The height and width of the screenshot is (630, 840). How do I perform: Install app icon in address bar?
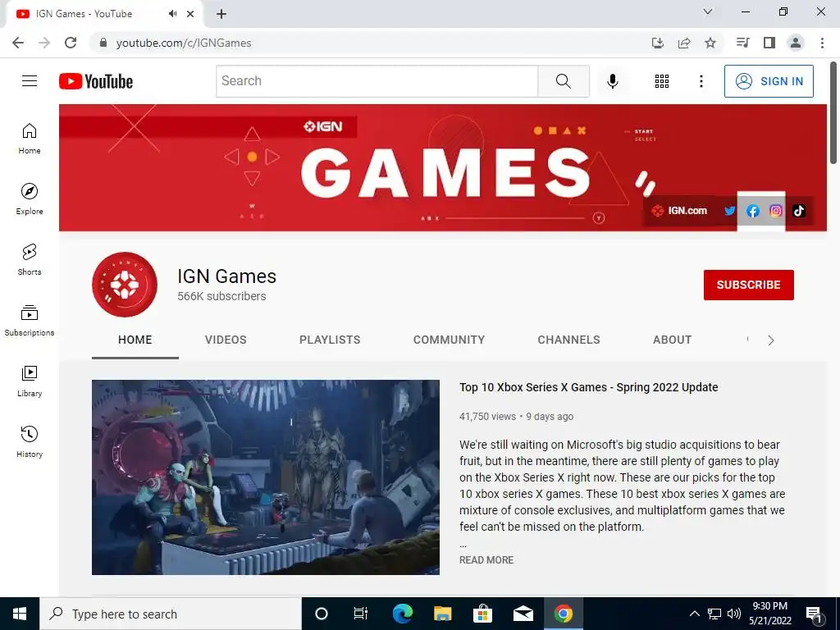point(658,43)
